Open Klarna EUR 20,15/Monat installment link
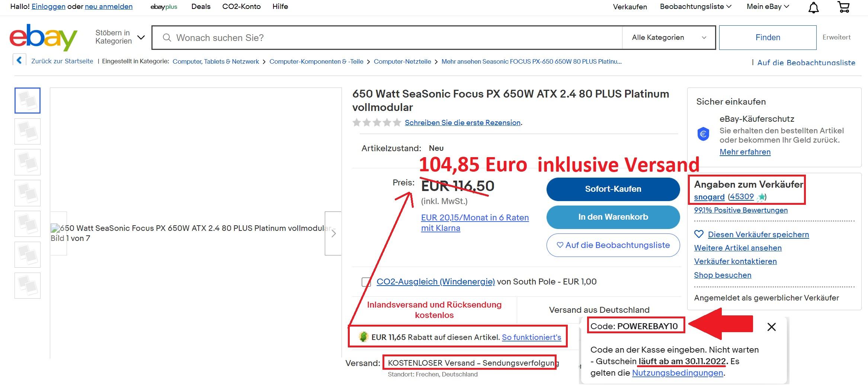868x388 pixels. (x=475, y=223)
